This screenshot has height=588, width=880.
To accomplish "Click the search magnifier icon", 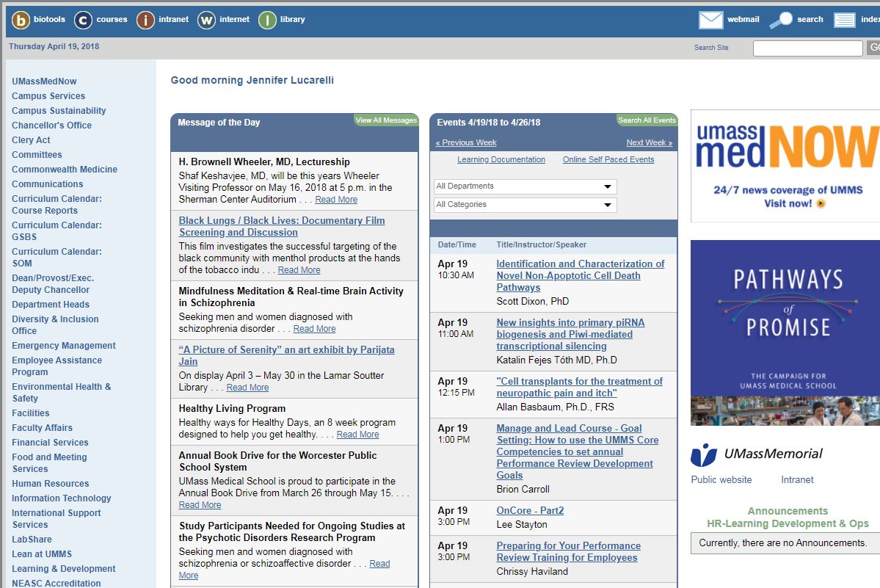I will pos(781,20).
